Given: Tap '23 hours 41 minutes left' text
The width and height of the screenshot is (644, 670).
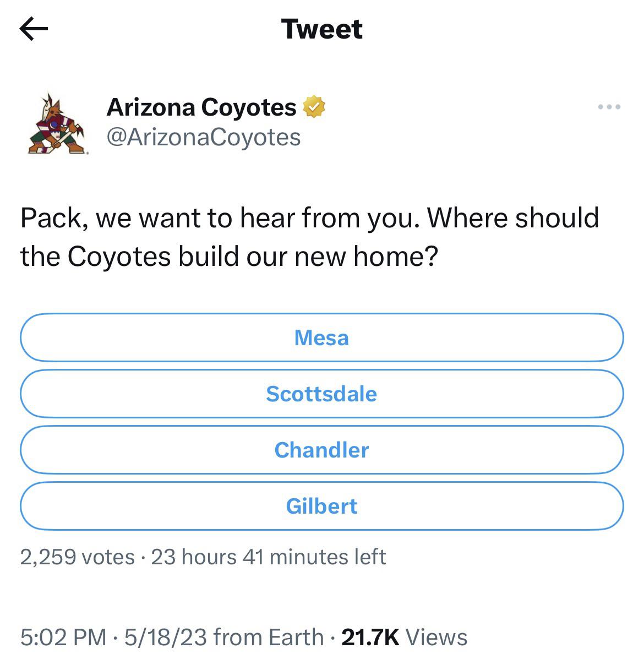Looking at the screenshot, I should click(x=269, y=557).
